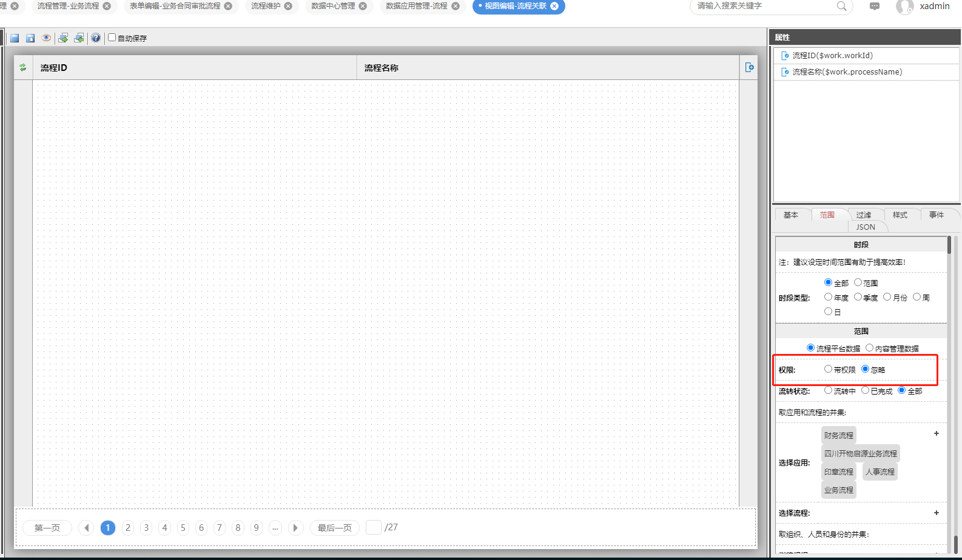
Task: Select the 年度 radio button
Action: point(828,297)
